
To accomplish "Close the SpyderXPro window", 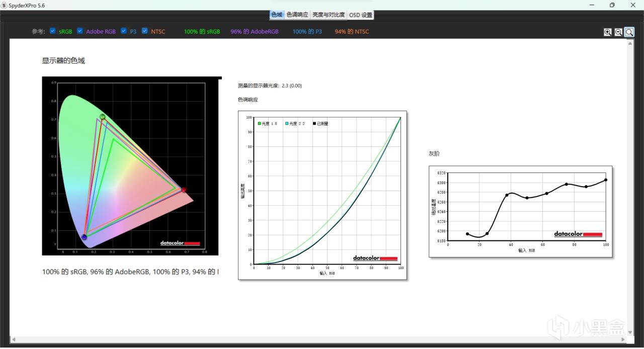I will [633, 5].
